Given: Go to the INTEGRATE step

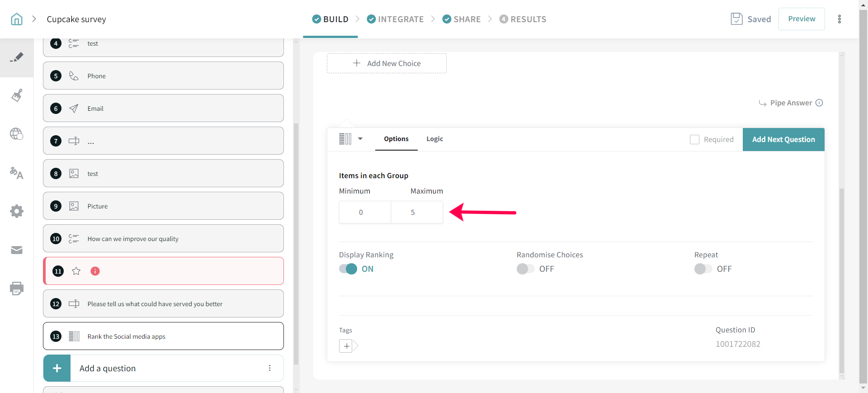Looking at the screenshot, I should [395, 19].
